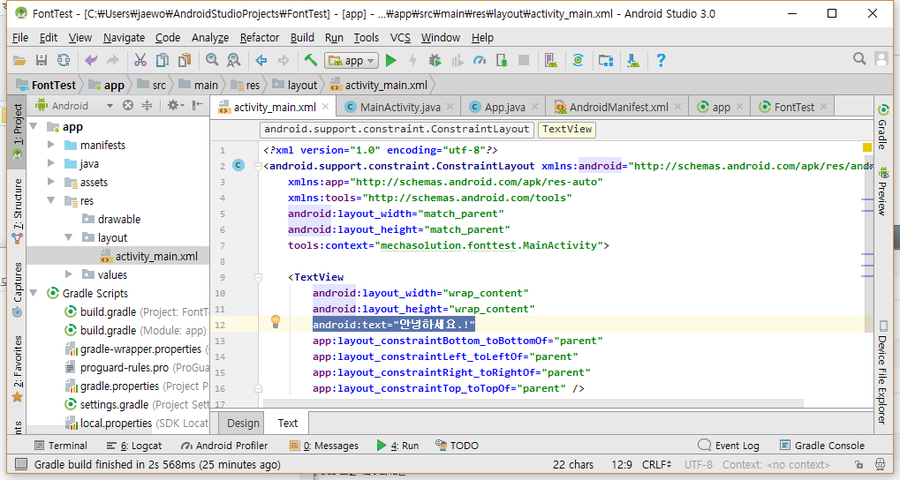This screenshot has width=900, height=480.
Task: Save all with the floppy disk icon
Action: pyautogui.click(x=41, y=60)
